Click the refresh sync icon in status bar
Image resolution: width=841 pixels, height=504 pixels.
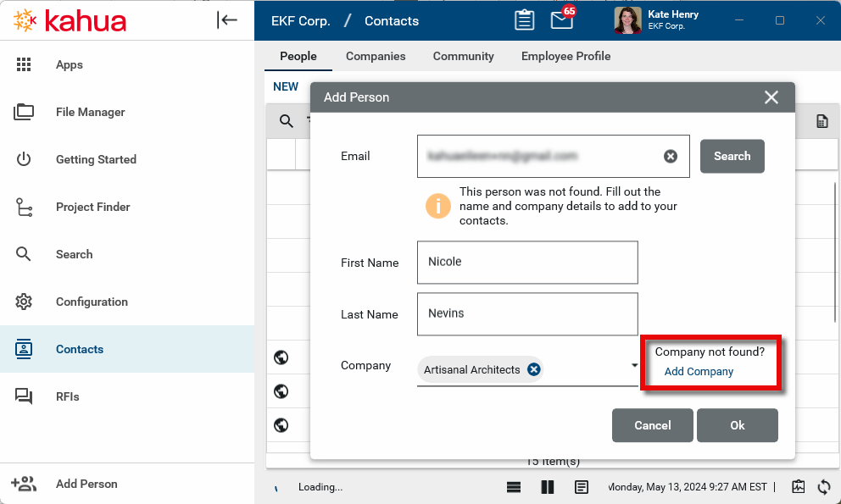coord(823,487)
